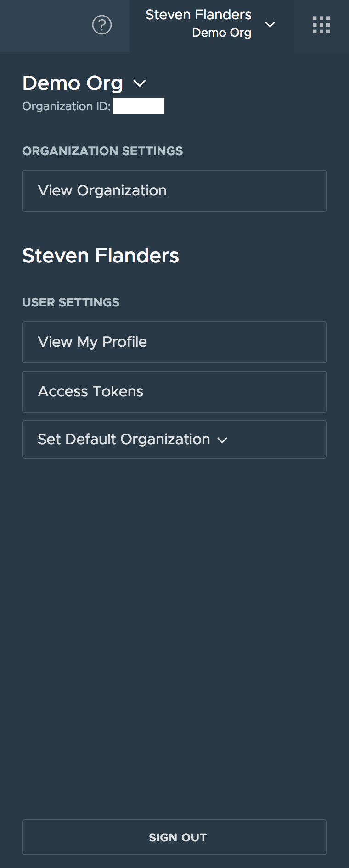This screenshot has height=868, width=349.
Task: Select the large Demo Org heading title
Action: tap(73, 83)
